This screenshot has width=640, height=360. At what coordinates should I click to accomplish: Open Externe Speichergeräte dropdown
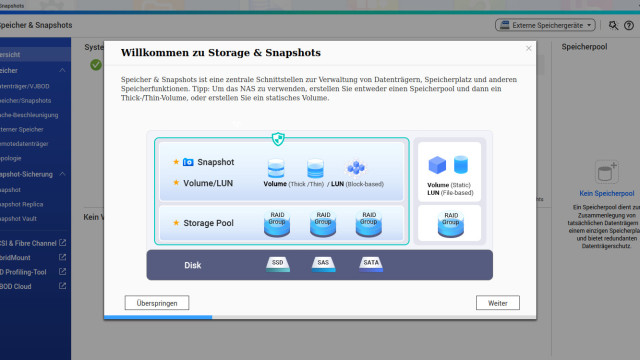click(x=545, y=25)
